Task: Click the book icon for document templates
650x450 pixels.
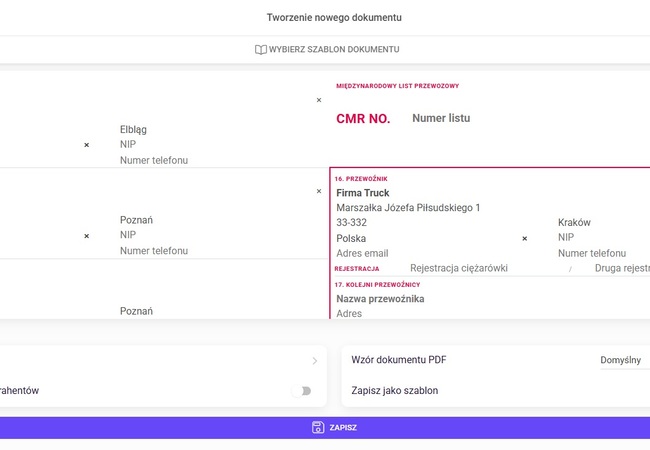Action: tap(260, 50)
